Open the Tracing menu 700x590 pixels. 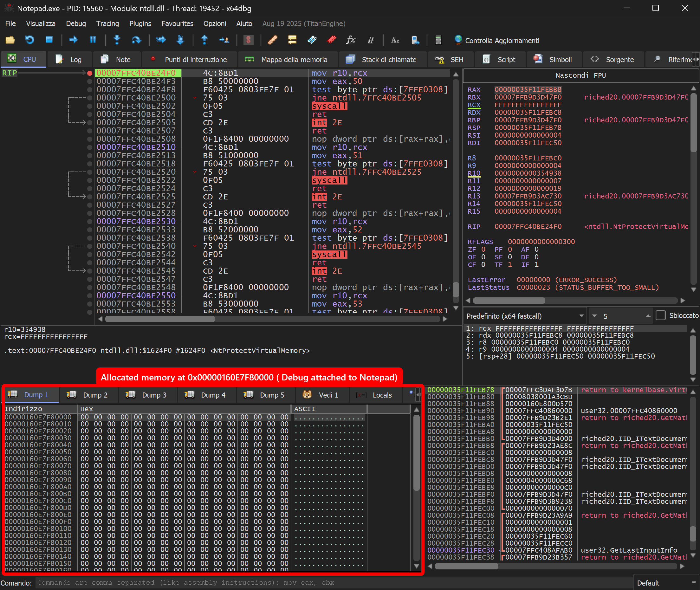tap(108, 23)
